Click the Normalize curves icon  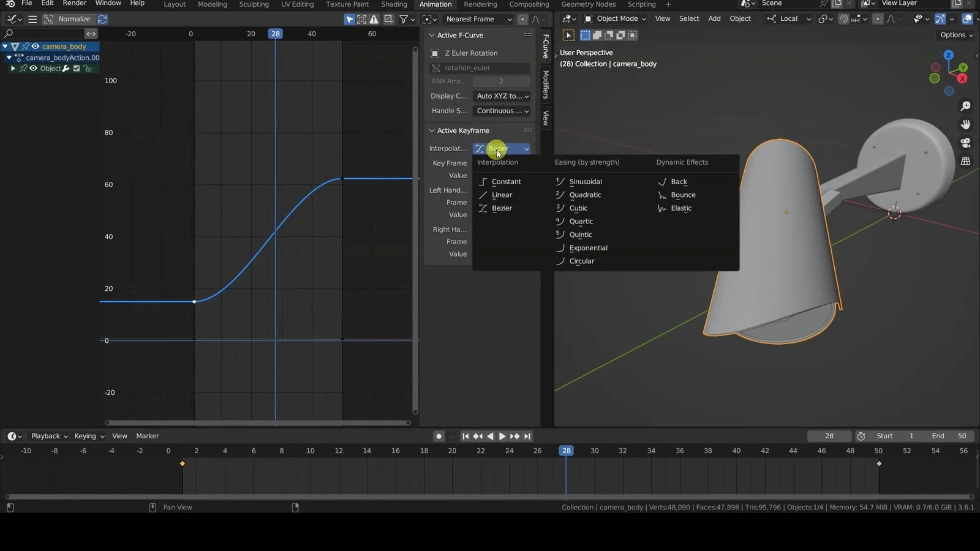tap(48, 19)
